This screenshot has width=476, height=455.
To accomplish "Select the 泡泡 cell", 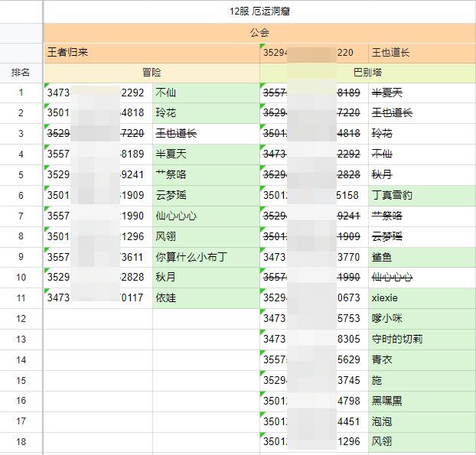I will point(422,422).
